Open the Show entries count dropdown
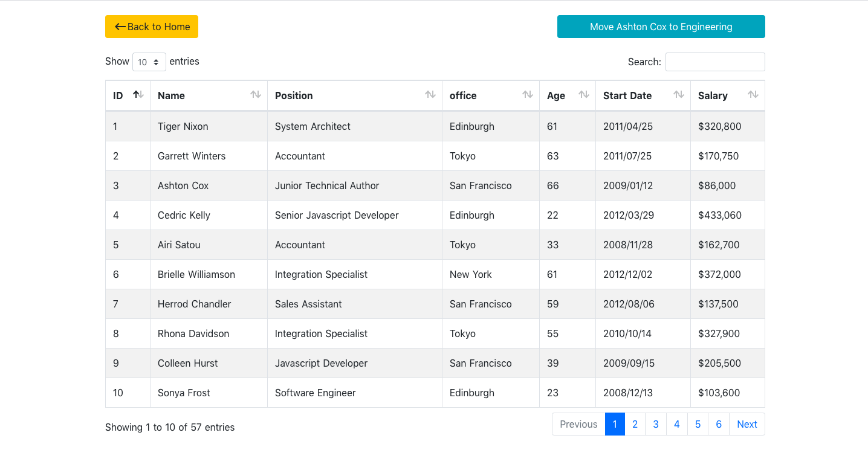Screen dimensions: 868x476 pyautogui.click(x=149, y=62)
